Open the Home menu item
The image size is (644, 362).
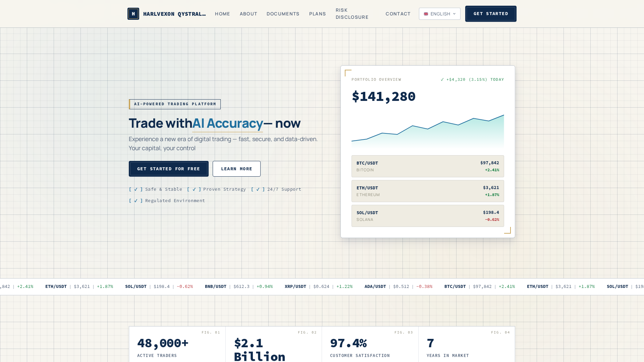222,14
